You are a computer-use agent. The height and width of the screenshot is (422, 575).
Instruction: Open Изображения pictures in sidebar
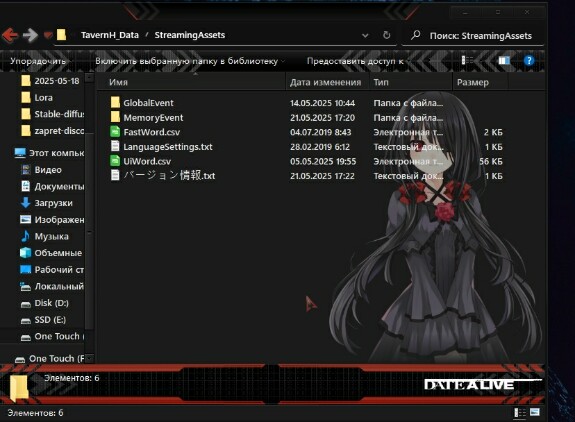pos(52,220)
